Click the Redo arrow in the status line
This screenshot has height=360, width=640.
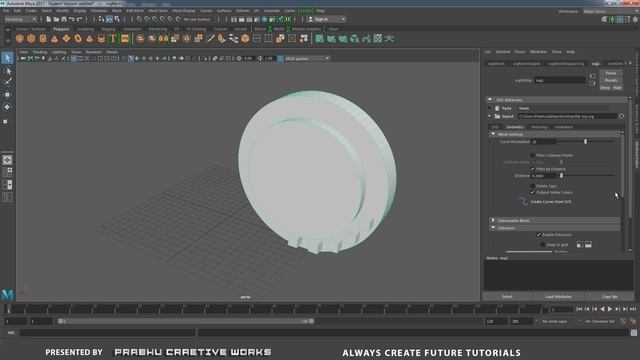click(x=80, y=19)
